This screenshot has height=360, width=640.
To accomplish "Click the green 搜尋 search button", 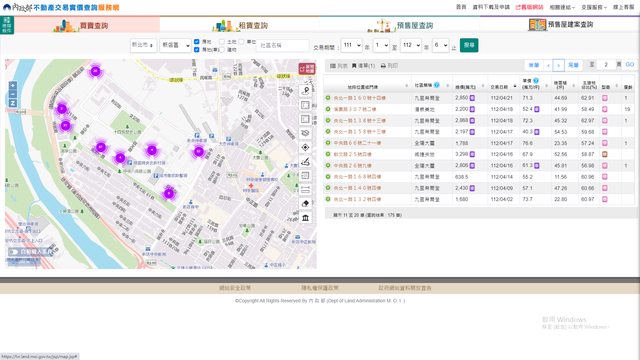I will click(x=469, y=45).
